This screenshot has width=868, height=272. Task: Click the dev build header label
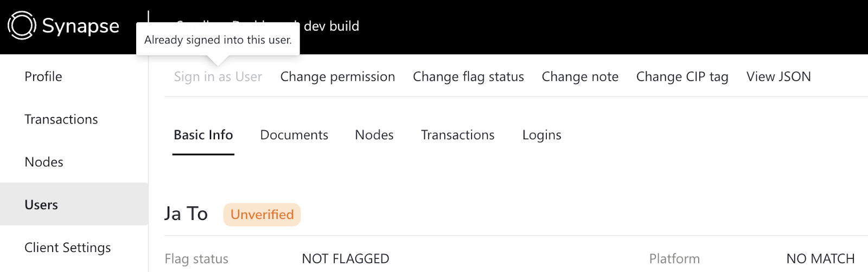pos(331,26)
